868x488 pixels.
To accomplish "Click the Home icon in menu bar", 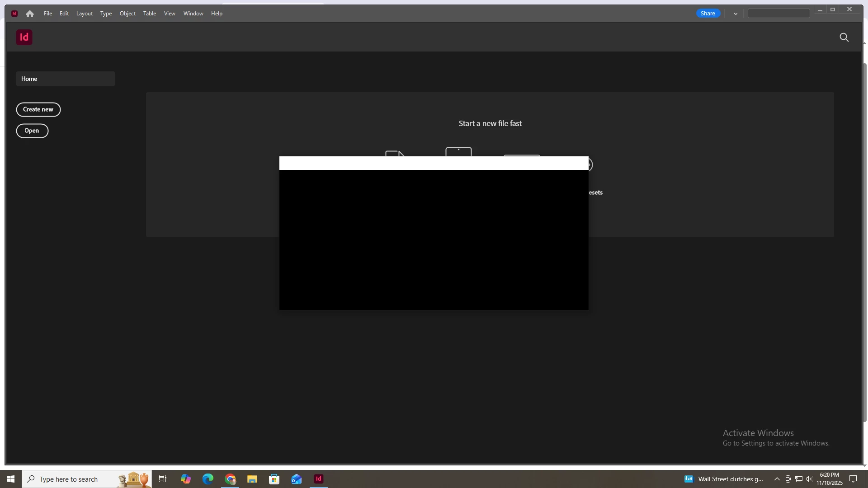I will pyautogui.click(x=30, y=14).
